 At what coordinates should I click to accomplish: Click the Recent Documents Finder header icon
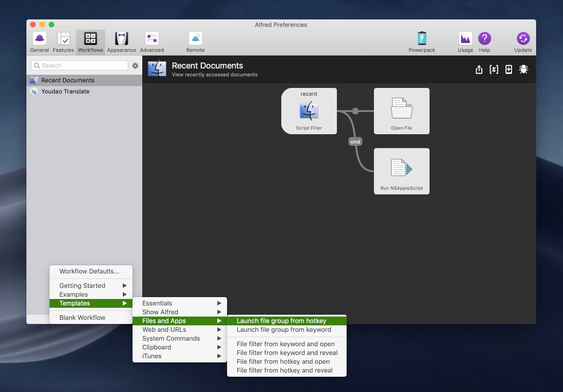click(157, 69)
